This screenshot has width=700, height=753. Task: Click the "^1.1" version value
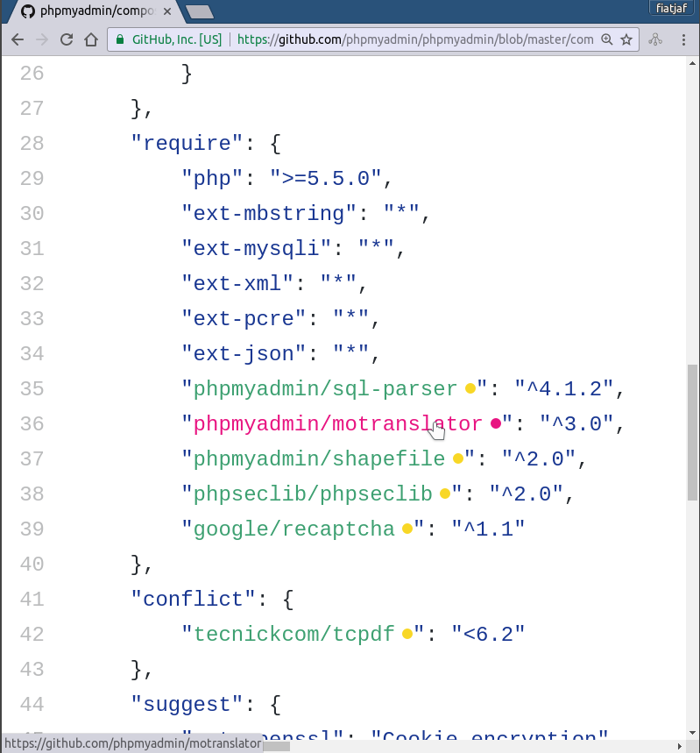[488, 529]
